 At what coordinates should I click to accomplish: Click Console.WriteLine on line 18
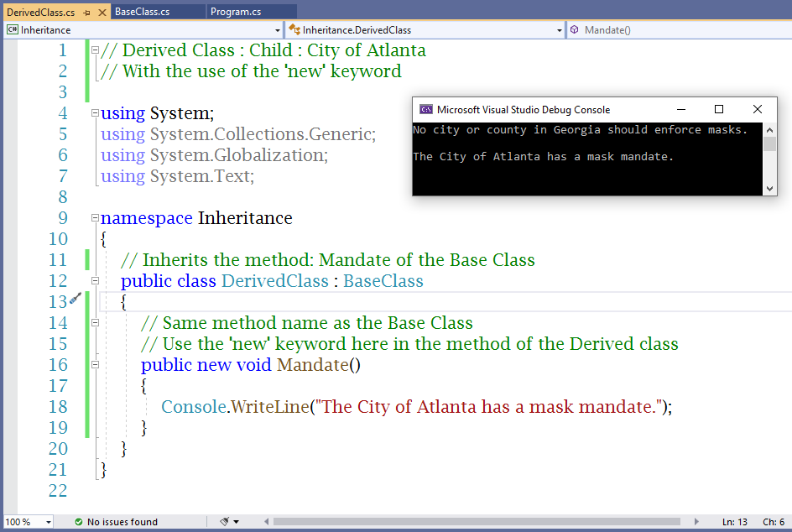pos(235,407)
